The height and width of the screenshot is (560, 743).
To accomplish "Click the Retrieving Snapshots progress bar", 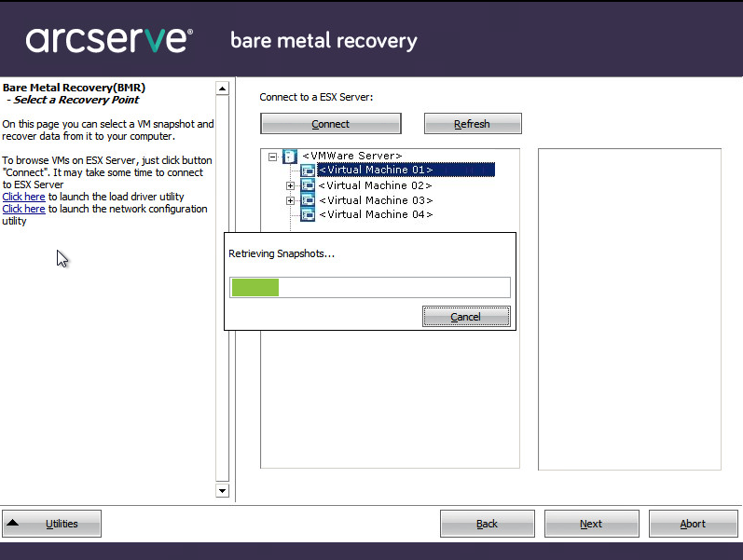I will 370,288.
